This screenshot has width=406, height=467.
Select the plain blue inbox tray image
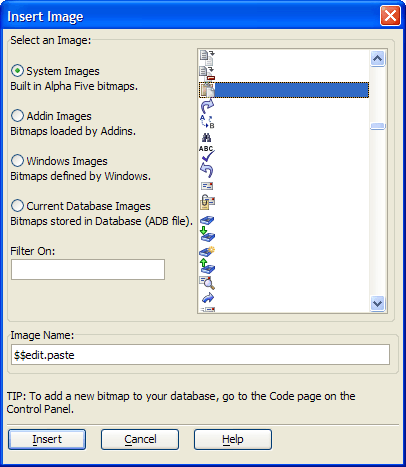point(207,220)
